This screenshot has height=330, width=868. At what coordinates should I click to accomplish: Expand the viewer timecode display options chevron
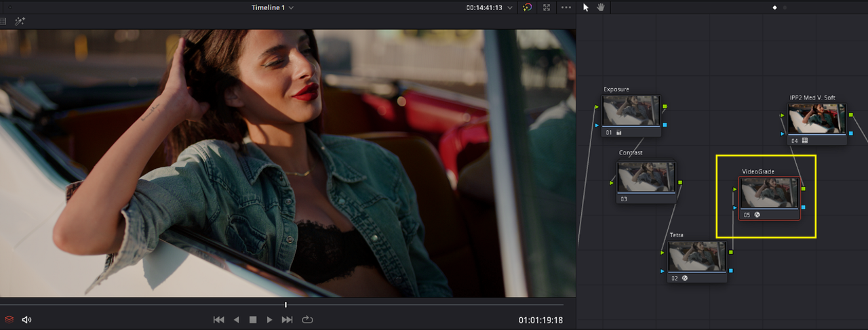tap(511, 8)
